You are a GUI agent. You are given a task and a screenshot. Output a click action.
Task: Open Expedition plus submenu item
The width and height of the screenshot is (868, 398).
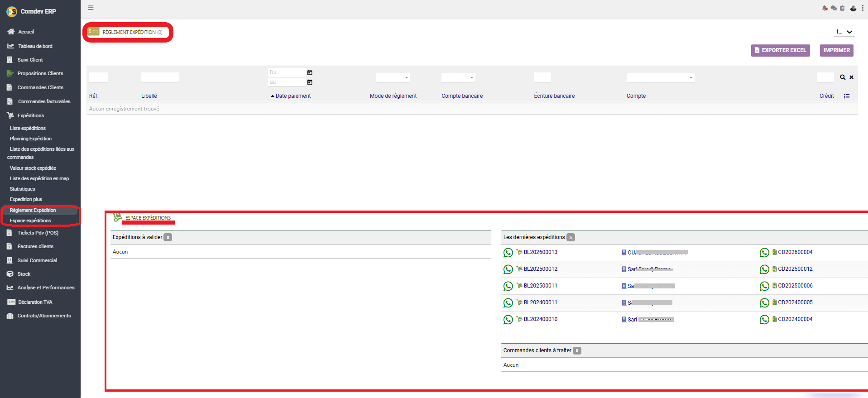click(x=26, y=199)
